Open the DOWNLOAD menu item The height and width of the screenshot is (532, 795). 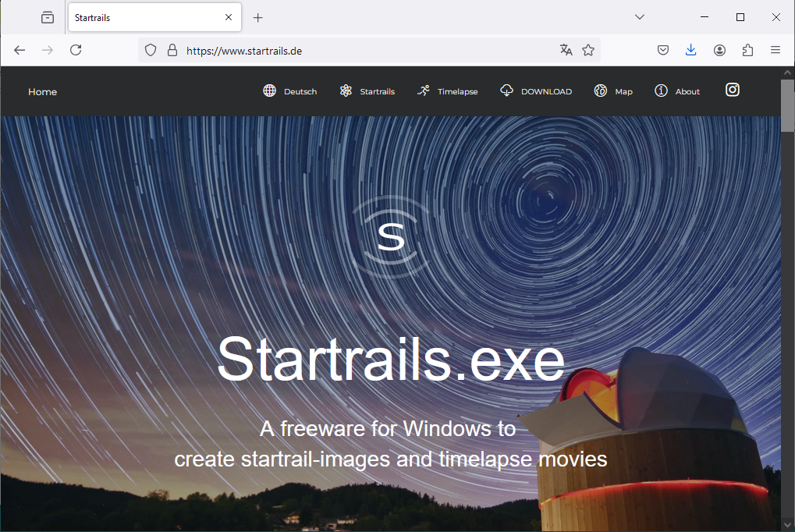[x=547, y=92]
